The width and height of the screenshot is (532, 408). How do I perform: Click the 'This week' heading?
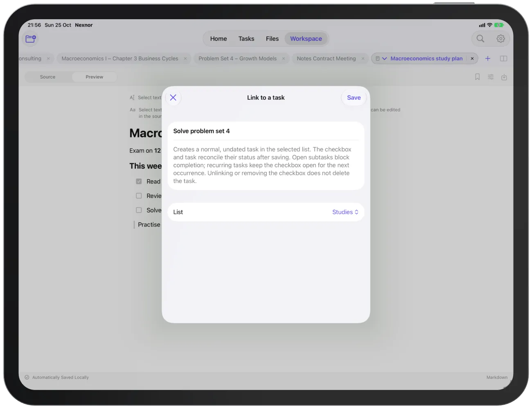tap(145, 166)
